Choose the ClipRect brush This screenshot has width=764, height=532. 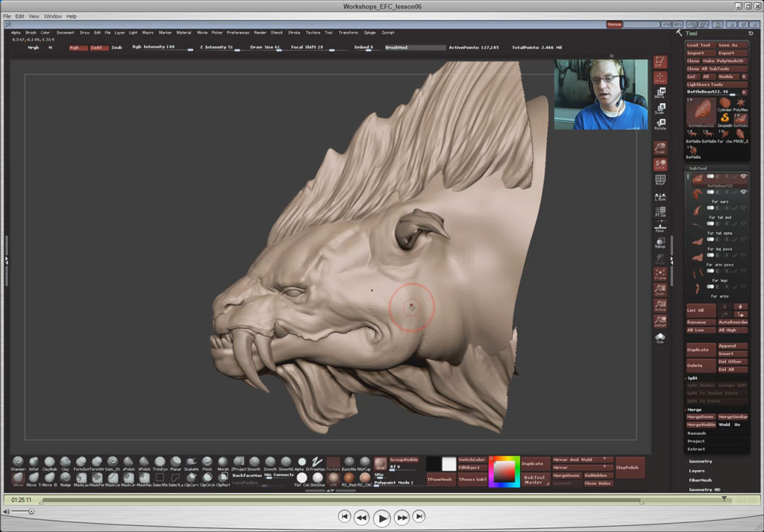click(222, 478)
